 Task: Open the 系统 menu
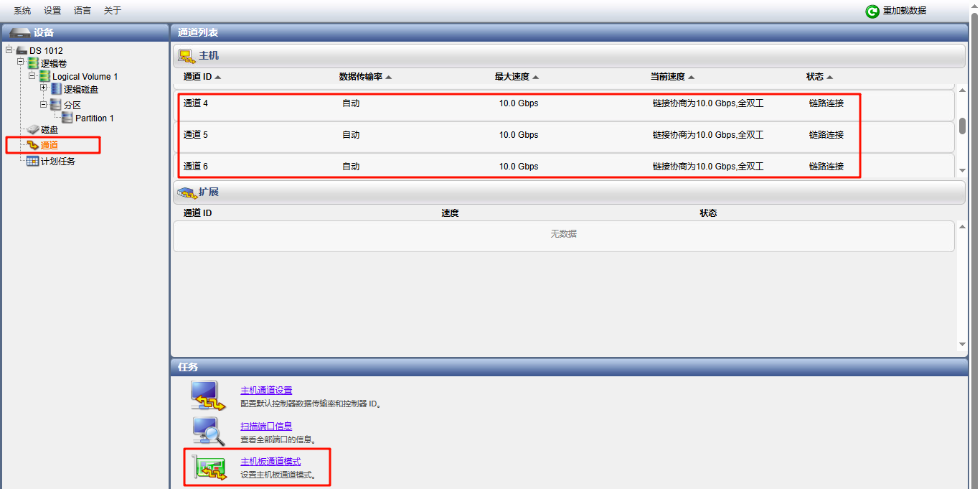(22, 11)
